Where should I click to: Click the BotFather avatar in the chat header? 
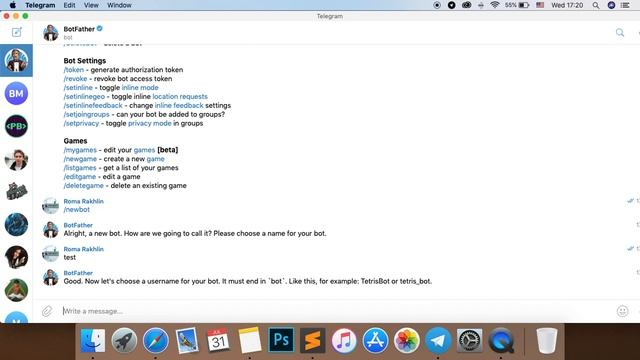click(x=51, y=33)
